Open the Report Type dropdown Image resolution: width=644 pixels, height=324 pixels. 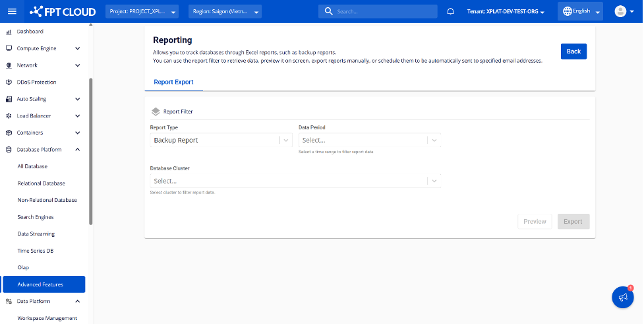coord(221,140)
